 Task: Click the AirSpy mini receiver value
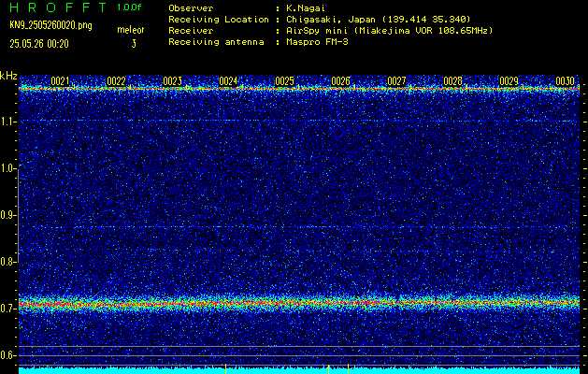[x=390, y=31]
